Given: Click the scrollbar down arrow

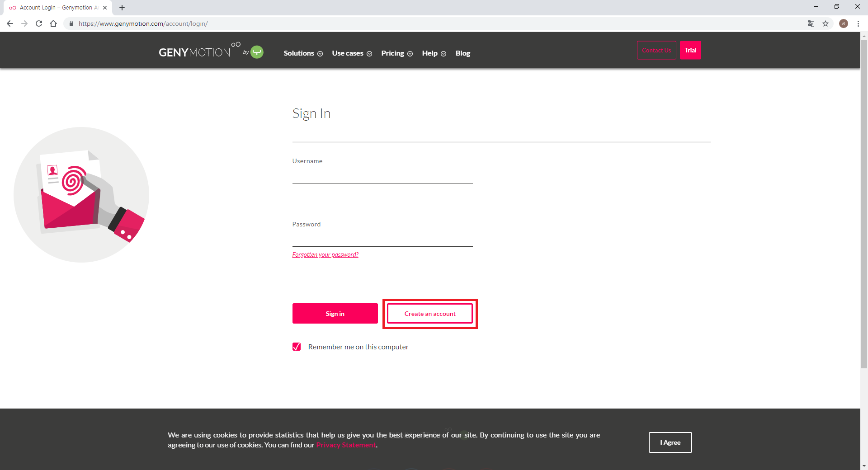Looking at the screenshot, I should pyautogui.click(x=864, y=466).
